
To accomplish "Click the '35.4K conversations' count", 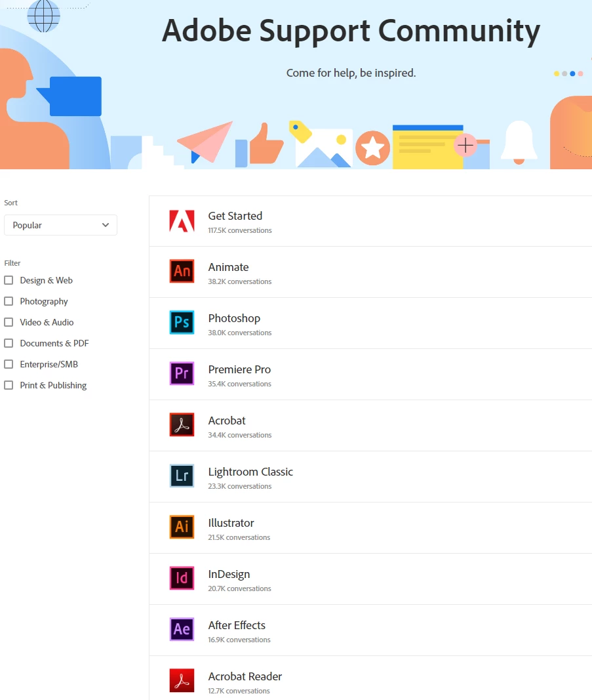I will point(239,384).
